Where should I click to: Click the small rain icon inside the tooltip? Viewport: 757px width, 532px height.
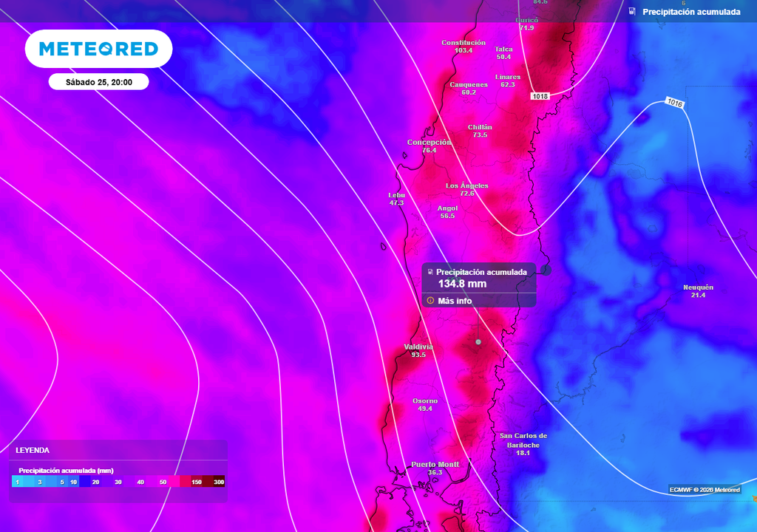pos(430,272)
